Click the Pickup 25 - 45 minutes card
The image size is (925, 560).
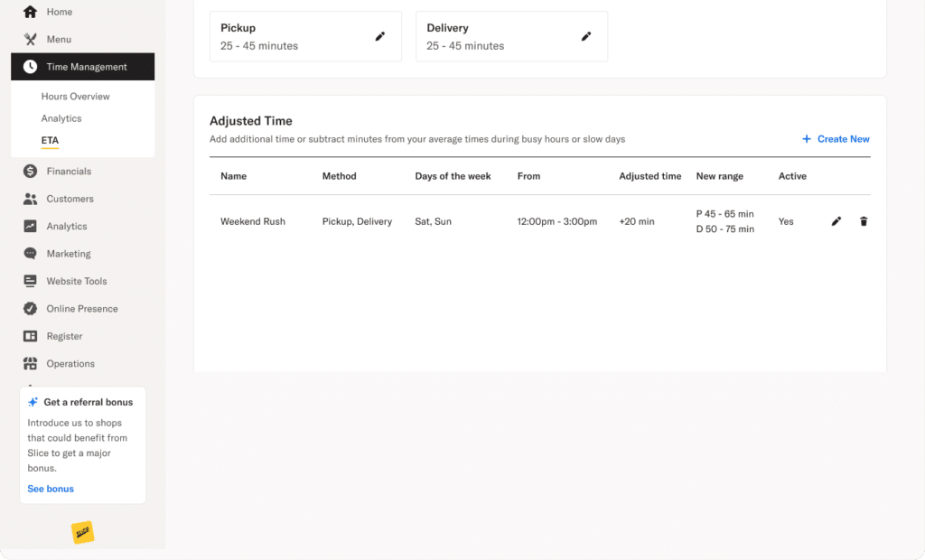click(305, 37)
